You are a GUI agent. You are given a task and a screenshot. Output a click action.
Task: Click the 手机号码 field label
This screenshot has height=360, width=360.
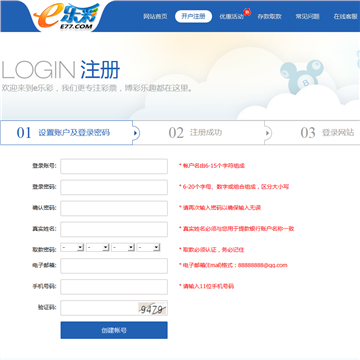click(x=44, y=286)
